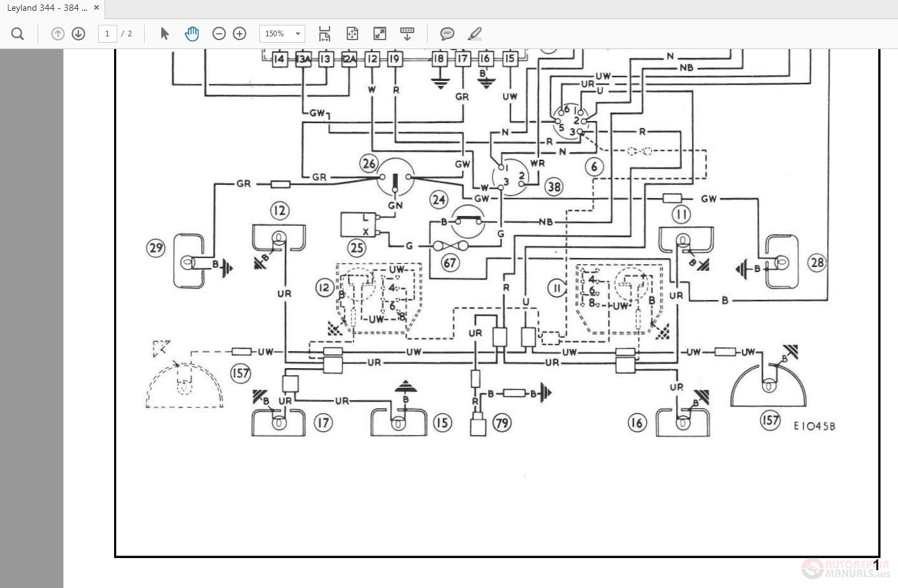Zoom in with the plus button

240,34
